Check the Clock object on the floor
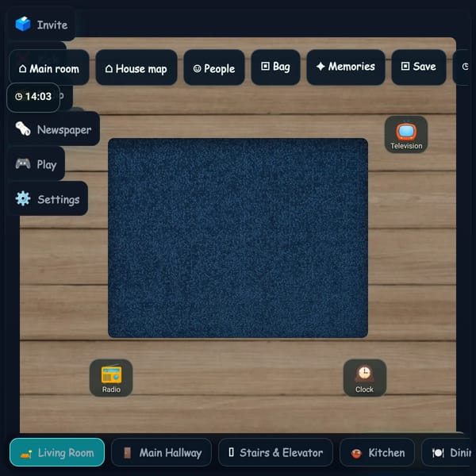The width and height of the screenshot is (476, 476). (x=365, y=378)
